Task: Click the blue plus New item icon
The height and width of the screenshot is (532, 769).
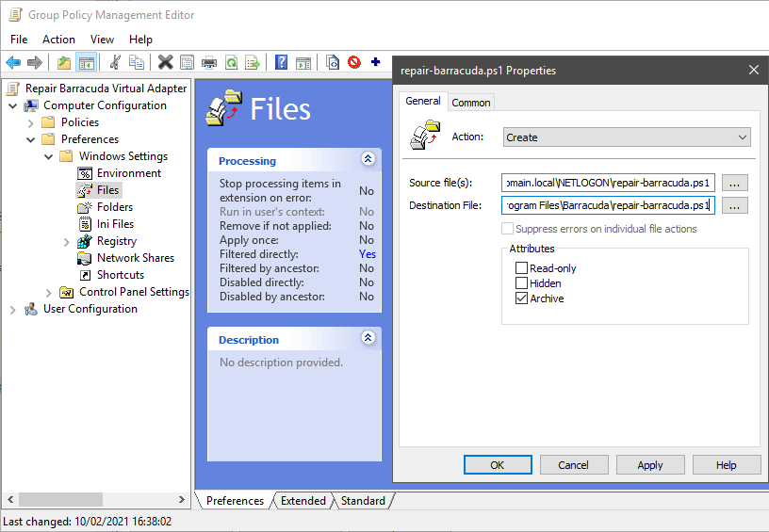Action: (376, 62)
